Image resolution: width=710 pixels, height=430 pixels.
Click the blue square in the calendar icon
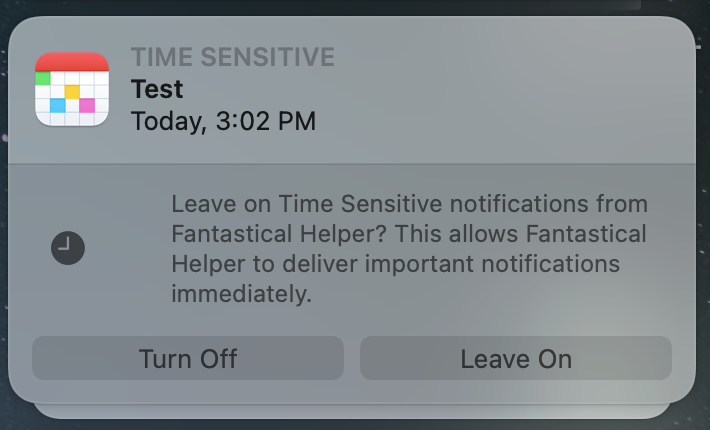(57, 105)
